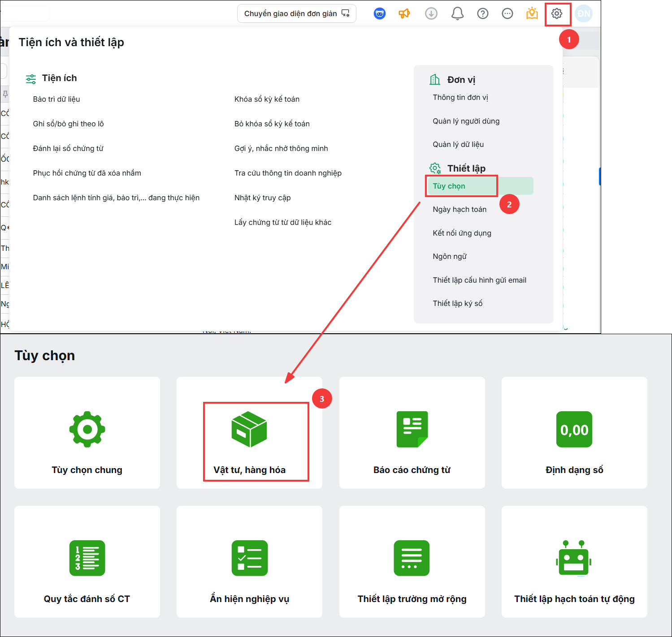This screenshot has width=672, height=637.
Task: Click the Thiết lập hạch toán tự động label
Action: 574,599
